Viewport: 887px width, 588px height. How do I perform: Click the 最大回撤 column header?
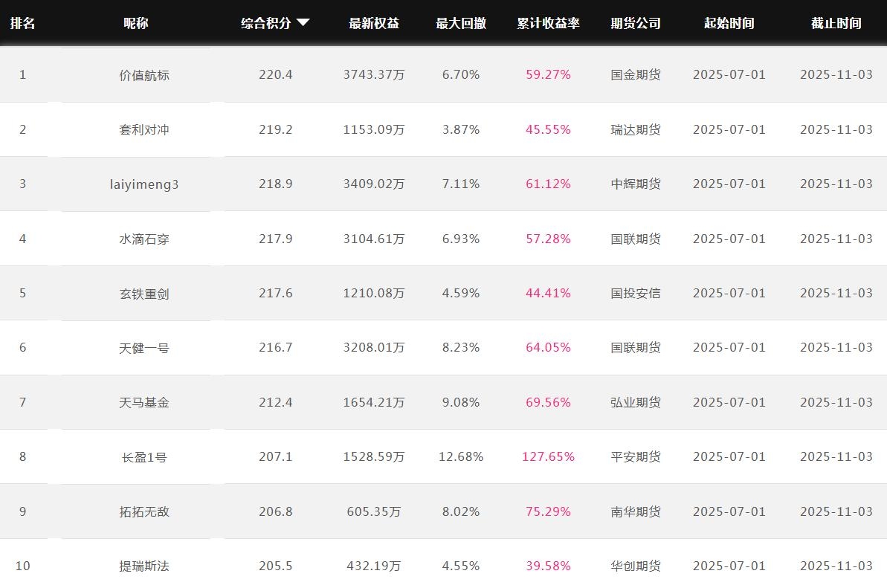pos(461,23)
